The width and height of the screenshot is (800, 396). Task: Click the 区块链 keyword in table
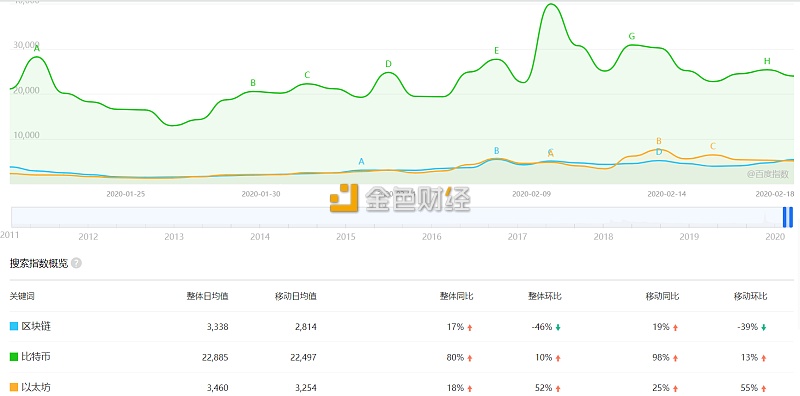pyautogui.click(x=36, y=327)
